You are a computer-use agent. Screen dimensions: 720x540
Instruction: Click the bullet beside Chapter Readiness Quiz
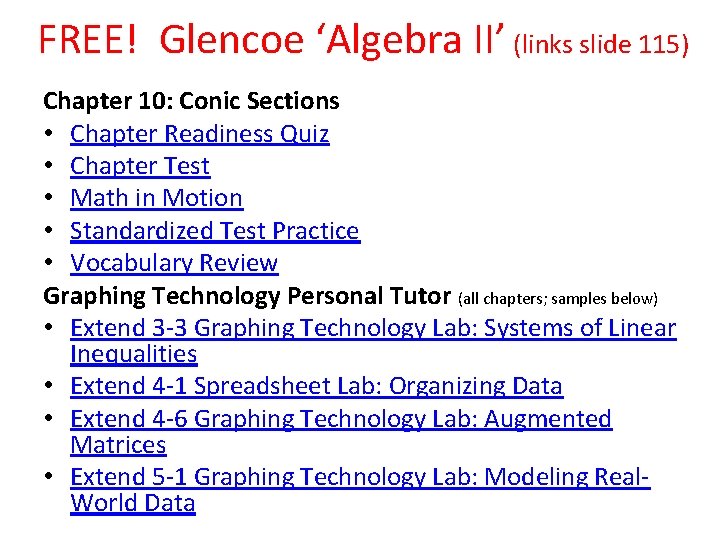[x=49, y=133]
